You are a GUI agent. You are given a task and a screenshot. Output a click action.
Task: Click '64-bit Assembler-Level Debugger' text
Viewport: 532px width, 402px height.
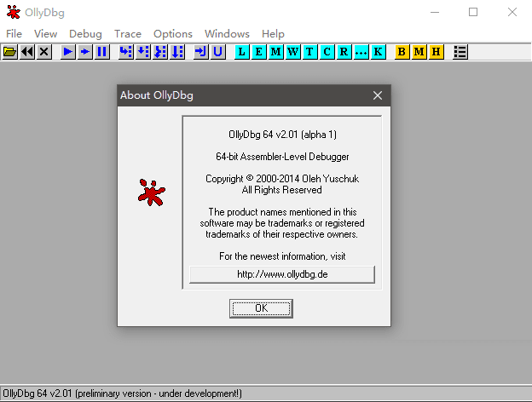[282, 157]
